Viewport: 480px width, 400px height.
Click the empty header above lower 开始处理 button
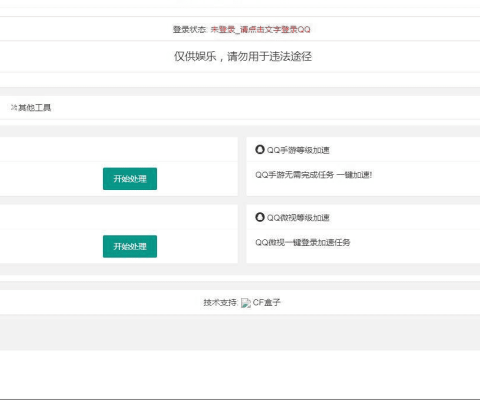[119, 217]
